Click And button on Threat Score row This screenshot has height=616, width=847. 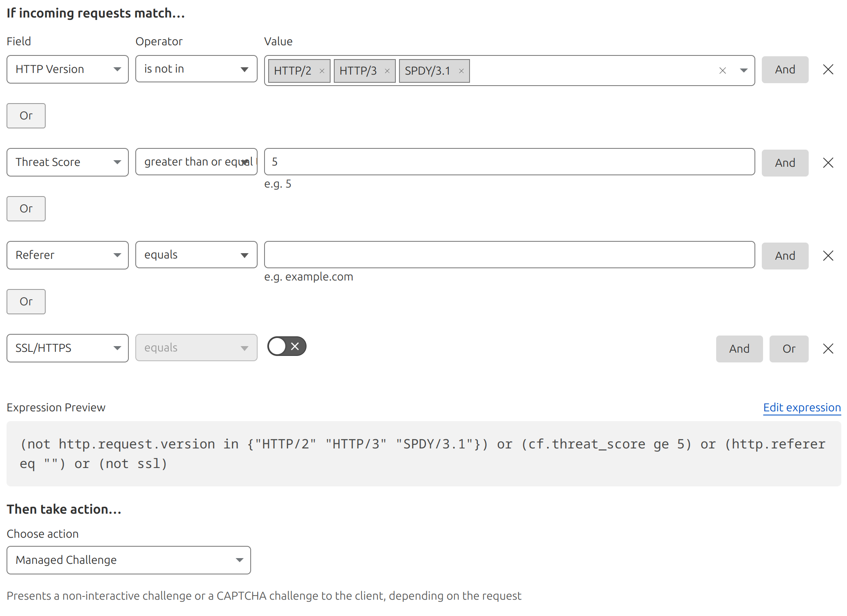[785, 163]
